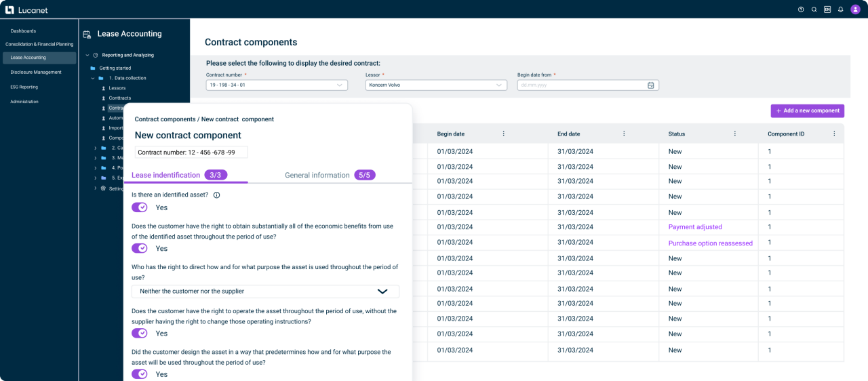The width and height of the screenshot is (868, 381).
Task: Click the 'Payment adjusted' status link
Action: coord(694,227)
